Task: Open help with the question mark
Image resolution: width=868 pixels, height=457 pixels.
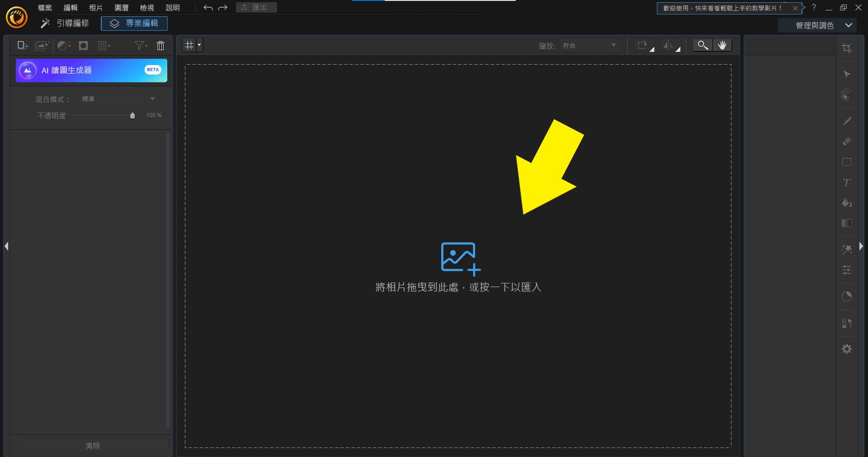Action: tap(814, 8)
